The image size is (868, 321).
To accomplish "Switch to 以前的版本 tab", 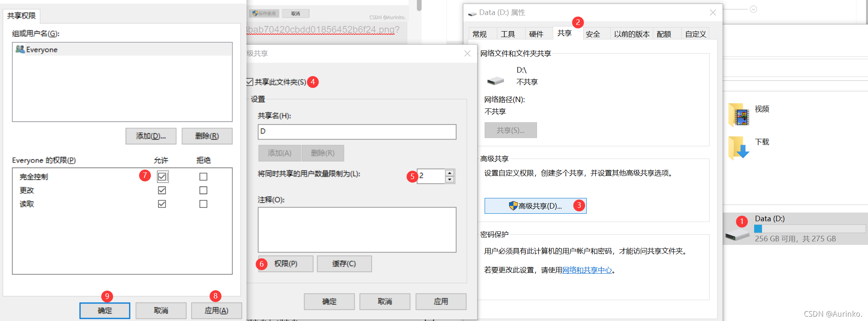I will pyautogui.click(x=632, y=34).
